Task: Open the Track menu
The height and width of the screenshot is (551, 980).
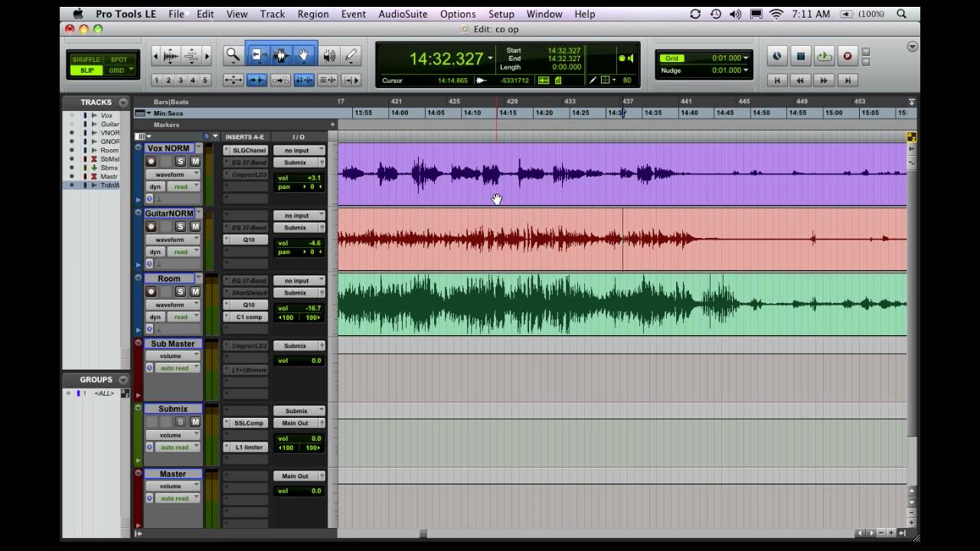Action: (272, 14)
